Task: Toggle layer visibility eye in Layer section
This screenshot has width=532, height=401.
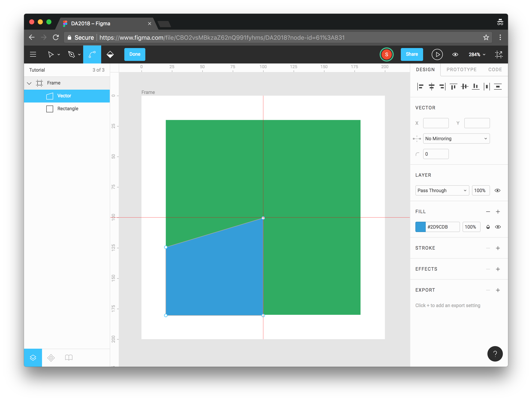Action: pyautogui.click(x=497, y=190)
